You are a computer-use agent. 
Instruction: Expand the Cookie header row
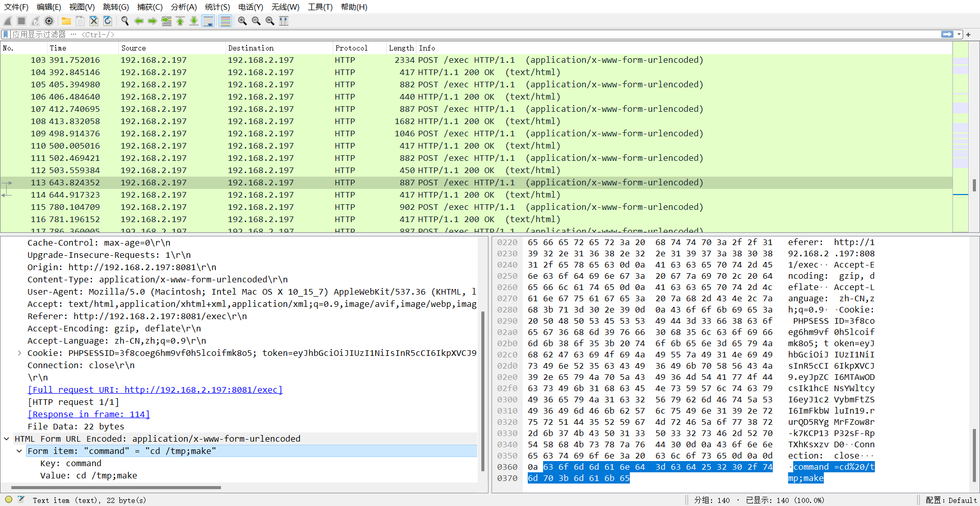click(19, 353)
